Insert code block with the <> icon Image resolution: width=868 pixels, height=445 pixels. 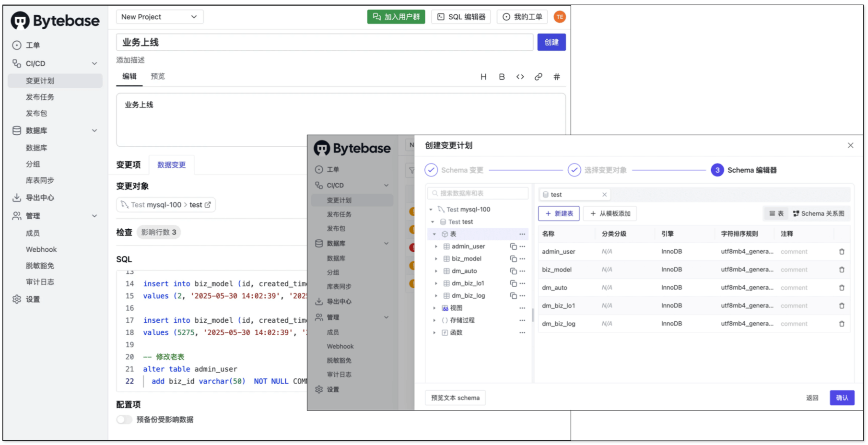[x=520, y=77]
